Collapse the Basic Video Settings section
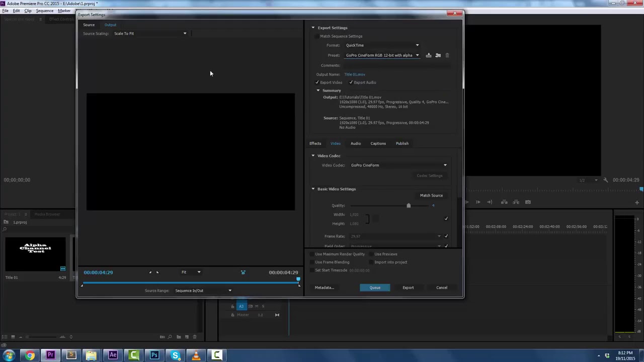The height and width of the screenshot is (362, 644). tap(313, 189)
